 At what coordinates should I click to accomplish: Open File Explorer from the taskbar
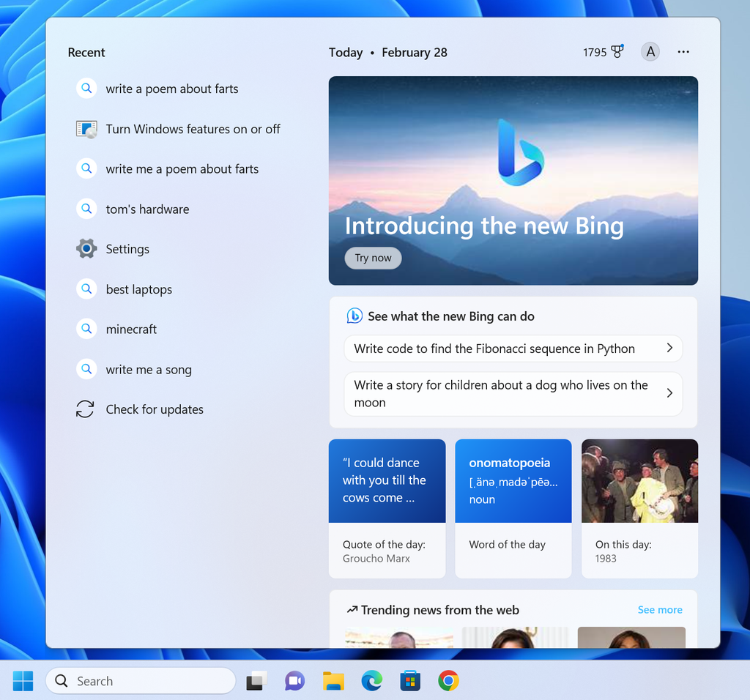[x=333, y=681]
